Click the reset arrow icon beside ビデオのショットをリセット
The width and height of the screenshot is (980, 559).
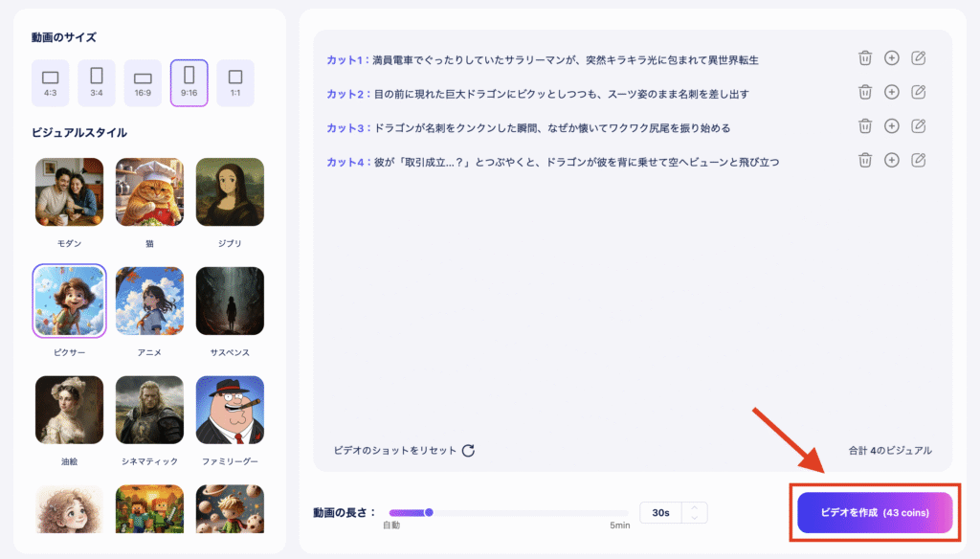[x=468, y=451]
